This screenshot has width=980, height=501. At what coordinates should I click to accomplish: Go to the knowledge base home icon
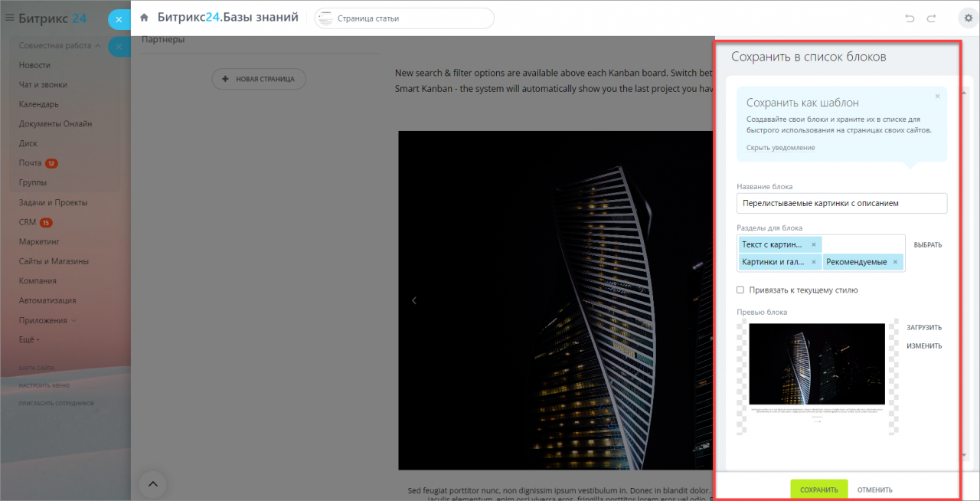point(144,18)
